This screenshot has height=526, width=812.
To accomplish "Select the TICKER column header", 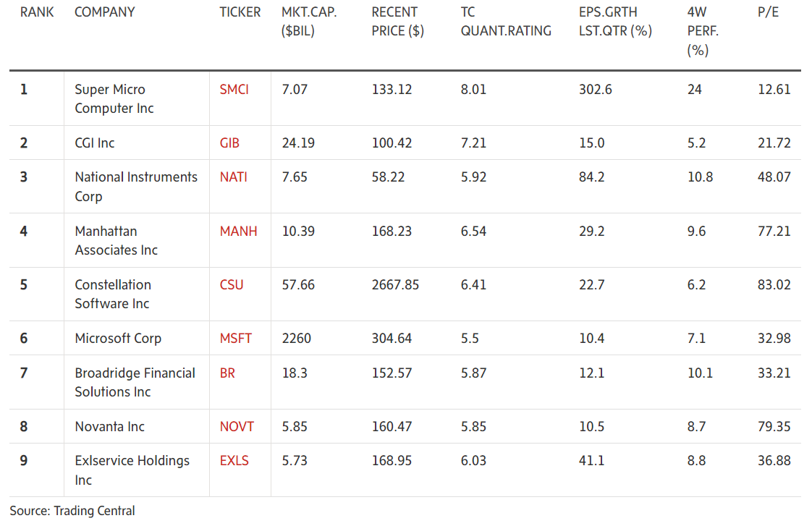I will (x=240, y=12).
